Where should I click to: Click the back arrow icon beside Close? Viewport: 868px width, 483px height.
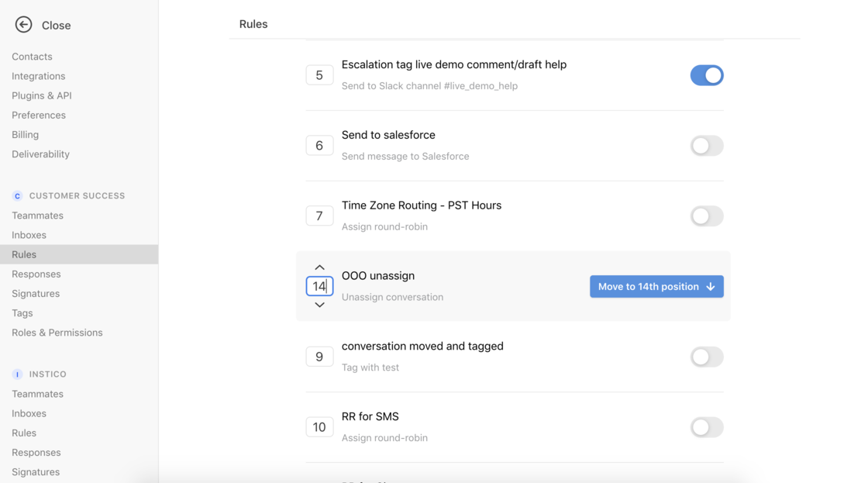click(x=23, y=25)
